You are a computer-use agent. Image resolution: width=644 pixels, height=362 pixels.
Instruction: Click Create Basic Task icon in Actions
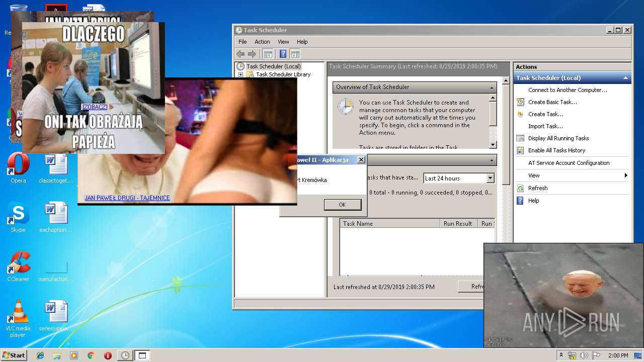click(520, 102)
